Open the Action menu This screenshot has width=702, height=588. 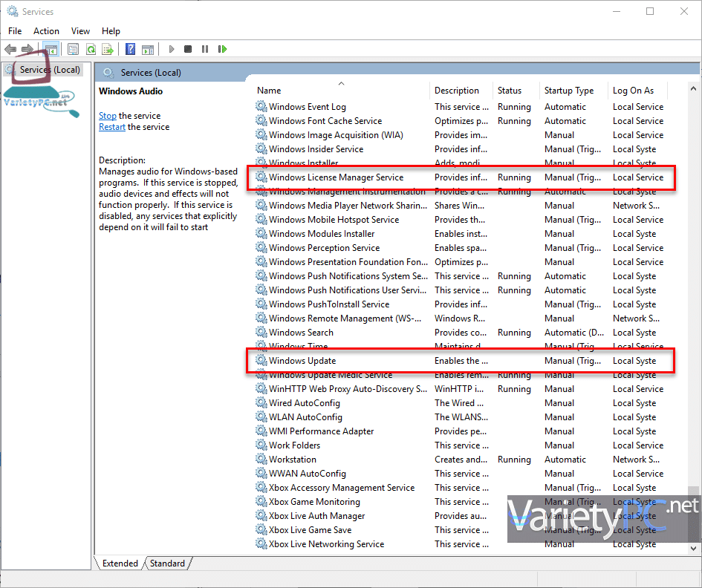46,31
